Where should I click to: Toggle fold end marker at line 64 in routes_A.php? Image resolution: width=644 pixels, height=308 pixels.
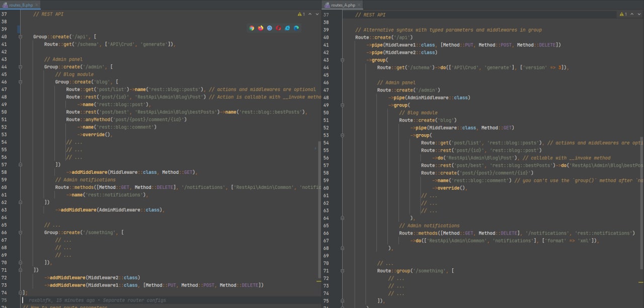342,218
